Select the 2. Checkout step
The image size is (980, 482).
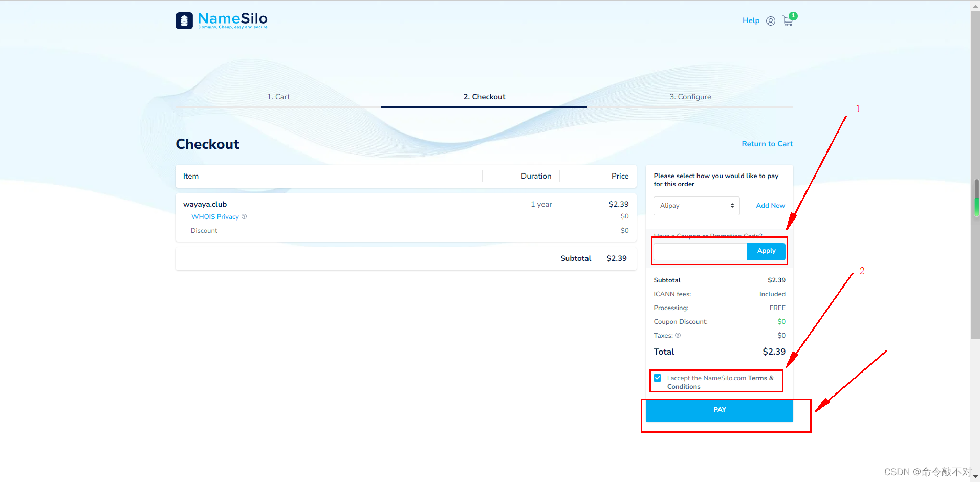click(x=484, y=97)
